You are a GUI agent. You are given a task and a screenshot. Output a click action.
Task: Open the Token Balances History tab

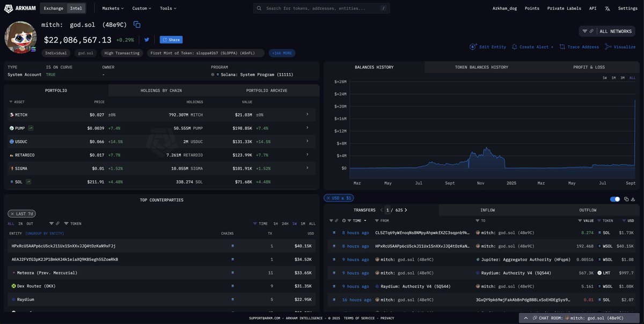pos(482,67)
